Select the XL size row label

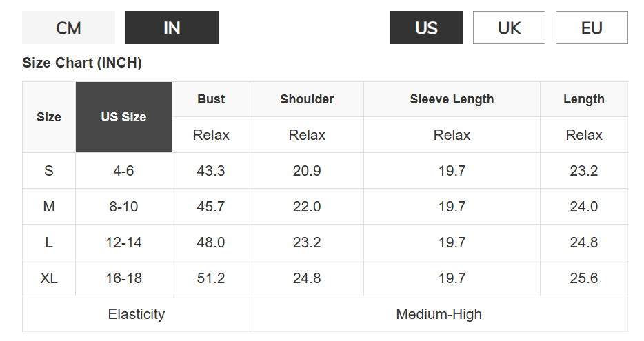point(49,278)
